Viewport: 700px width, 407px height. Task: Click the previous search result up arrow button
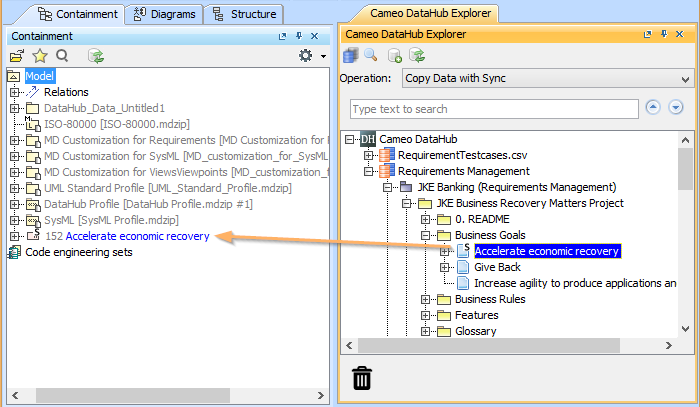(653, 108)
